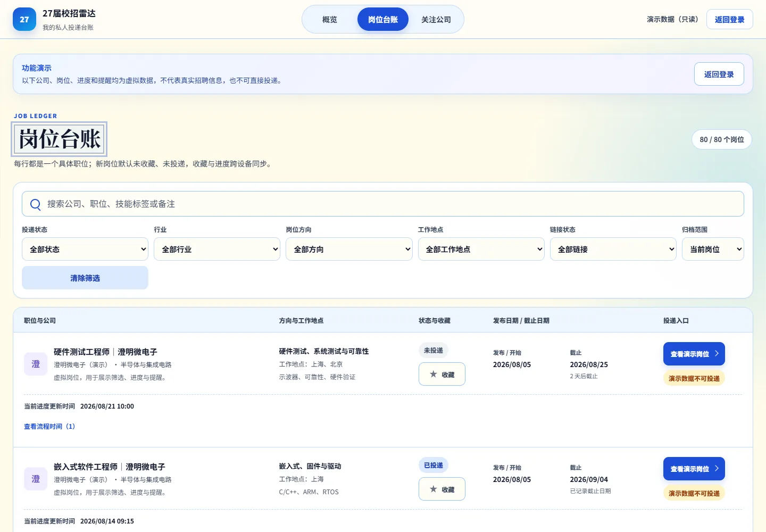
Task: Click the C/C++、ARM、RTOS tags
Action: point(309,492)
